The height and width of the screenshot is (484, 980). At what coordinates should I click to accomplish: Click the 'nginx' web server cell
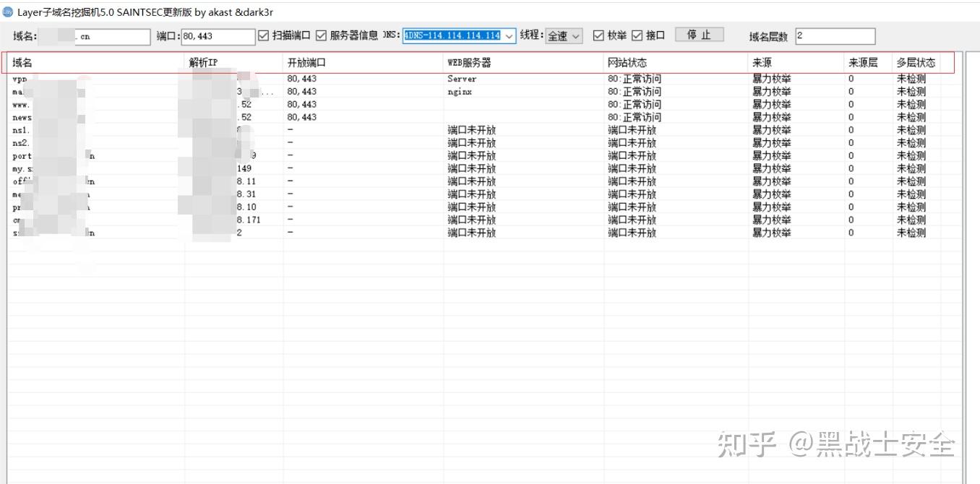pyautogui.click(x=460, y=92)
